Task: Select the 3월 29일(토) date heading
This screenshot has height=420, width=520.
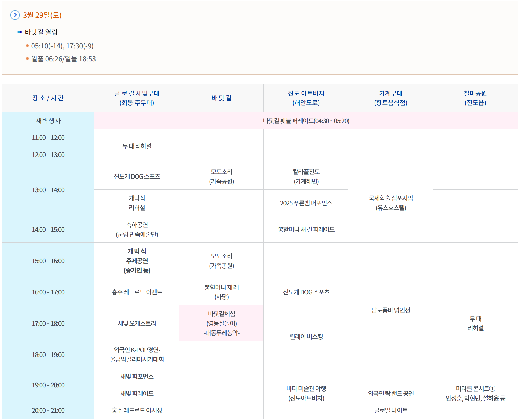Action: tap(42, 15)
